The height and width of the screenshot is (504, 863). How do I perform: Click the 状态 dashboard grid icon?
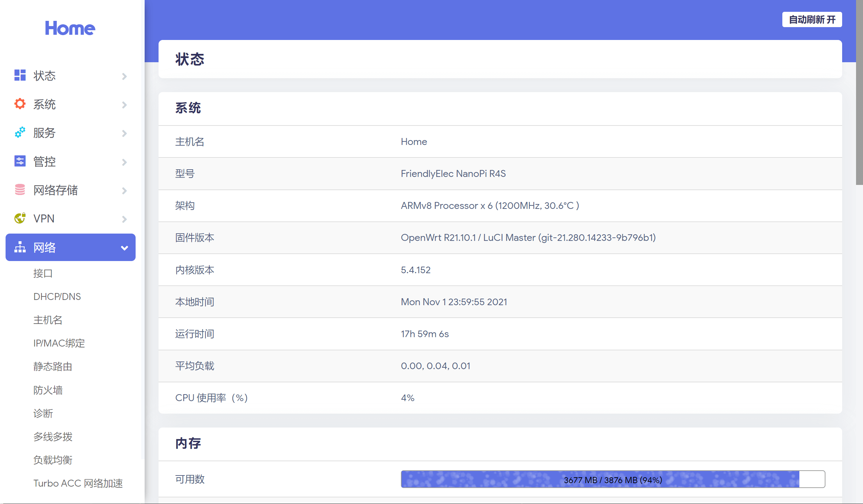tap(20, 75)
